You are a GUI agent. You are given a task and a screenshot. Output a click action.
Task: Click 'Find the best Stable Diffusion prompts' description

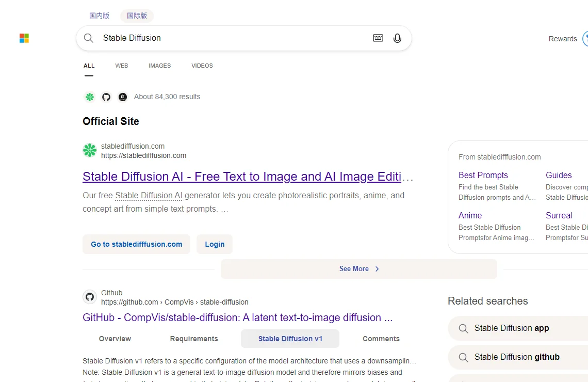(497, 192)
